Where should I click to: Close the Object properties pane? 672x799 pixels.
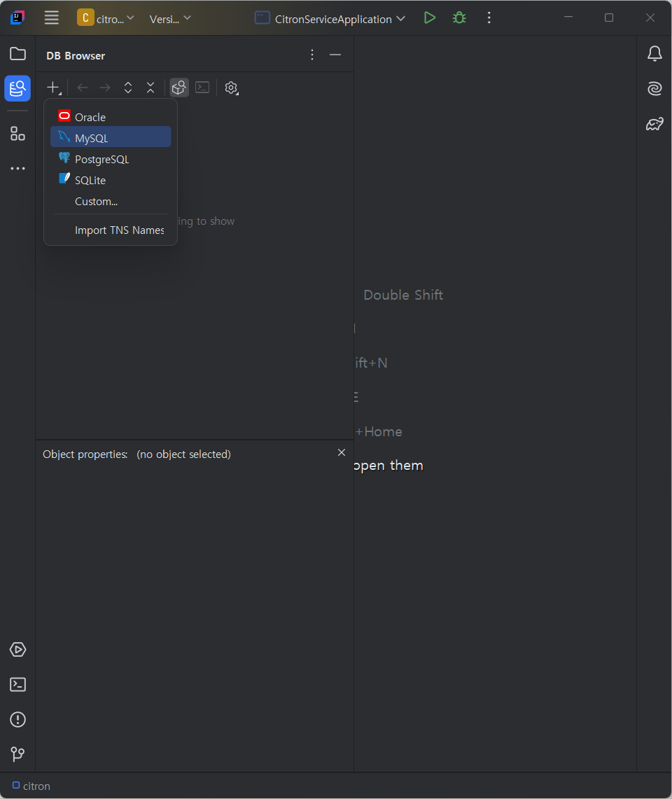pyautogui.click(x=342, y=452)
